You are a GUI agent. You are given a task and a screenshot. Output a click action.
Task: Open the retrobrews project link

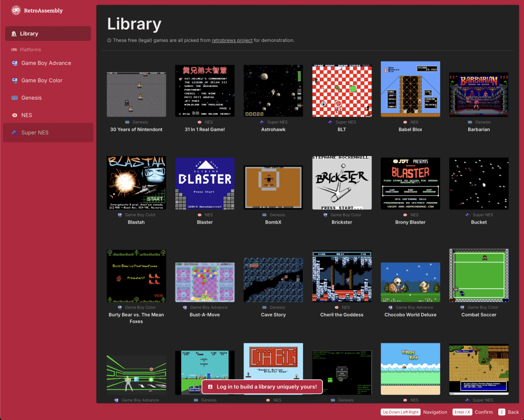point(232,40)
